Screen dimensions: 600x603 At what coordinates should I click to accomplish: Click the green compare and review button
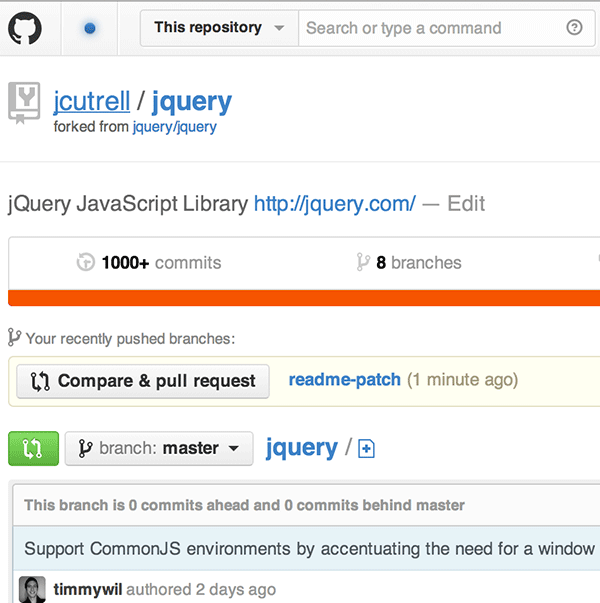coord(33,448)
